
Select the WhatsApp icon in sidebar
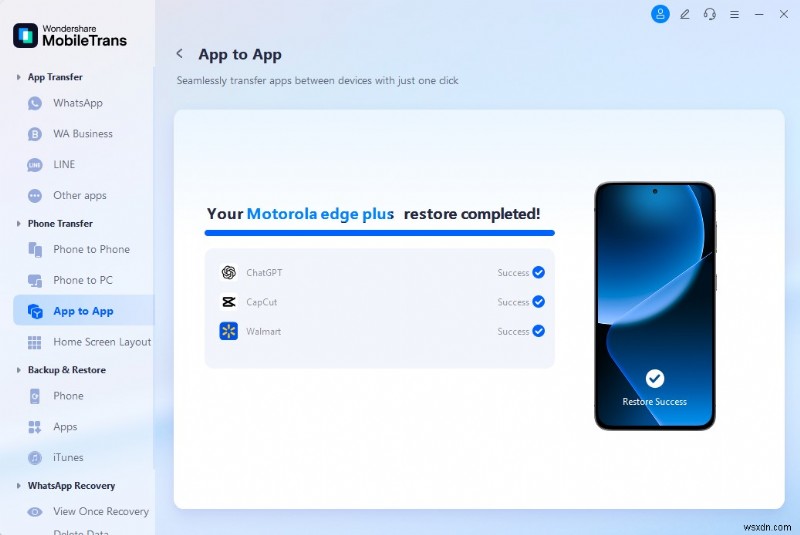click(35, 104)
